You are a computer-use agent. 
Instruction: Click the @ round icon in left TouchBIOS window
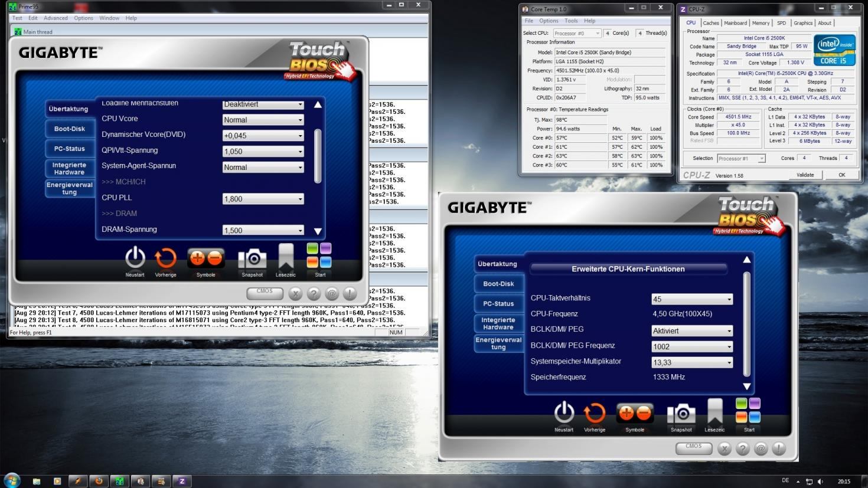coord(331,293)
